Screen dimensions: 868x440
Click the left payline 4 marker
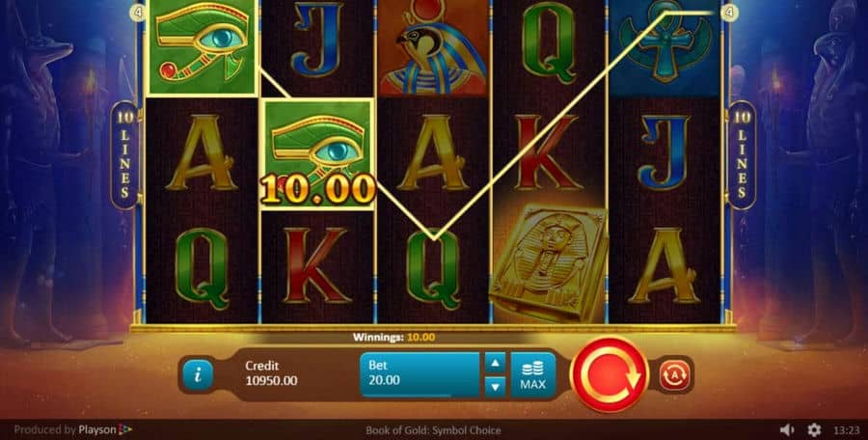click(137, 12)
